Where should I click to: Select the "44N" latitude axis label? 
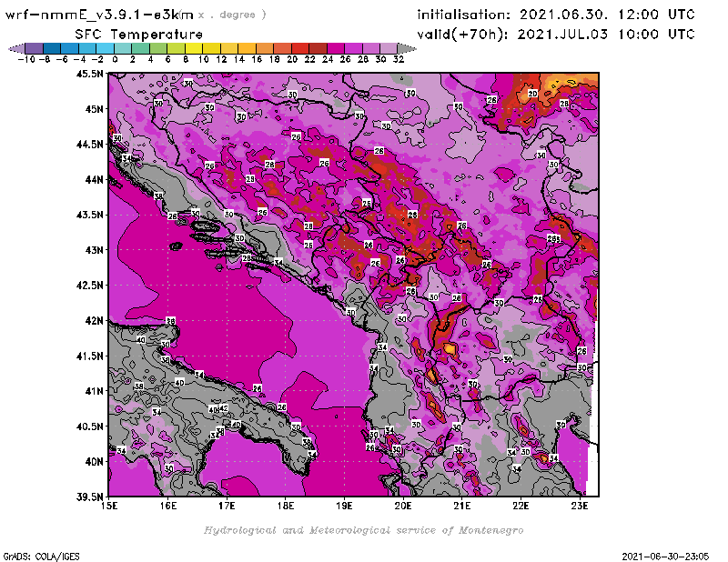94,179
